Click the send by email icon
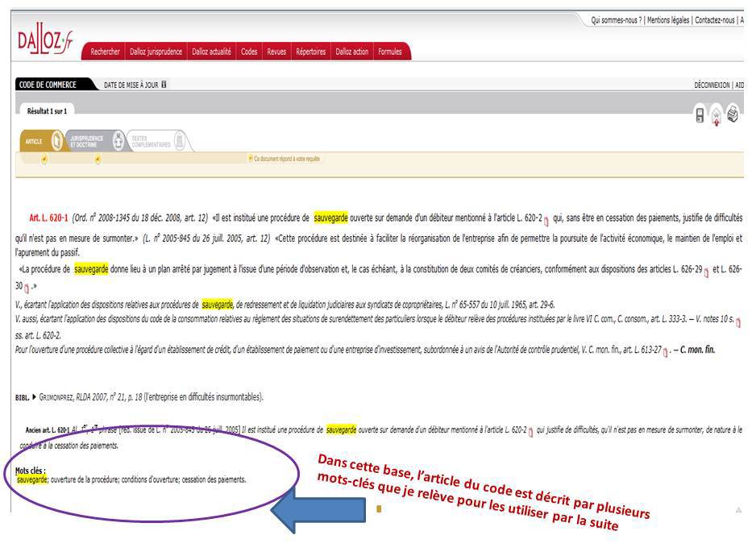Screen dimensions: 752x560 717,116
